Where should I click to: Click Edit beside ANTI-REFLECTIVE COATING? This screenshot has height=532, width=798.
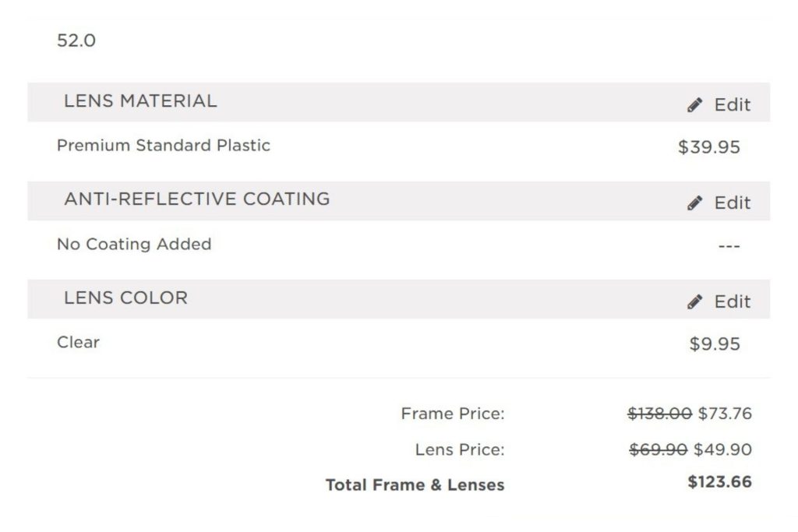pos(729,202)
